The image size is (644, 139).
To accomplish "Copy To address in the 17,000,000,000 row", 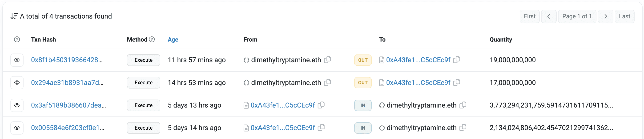I will pyautogui.click(x=457, y=82).
